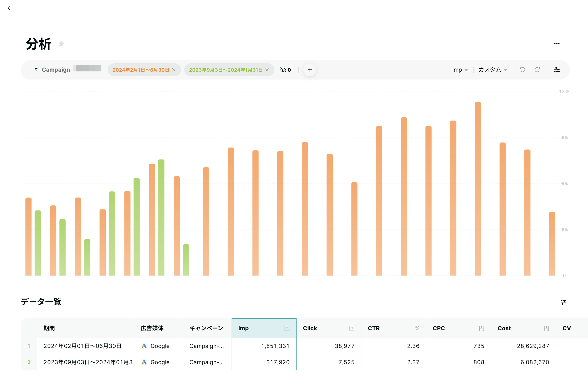The width and height of the screenshot is (588, 388).
Task: Click row number 1 in table
Action: coord(29,346)
